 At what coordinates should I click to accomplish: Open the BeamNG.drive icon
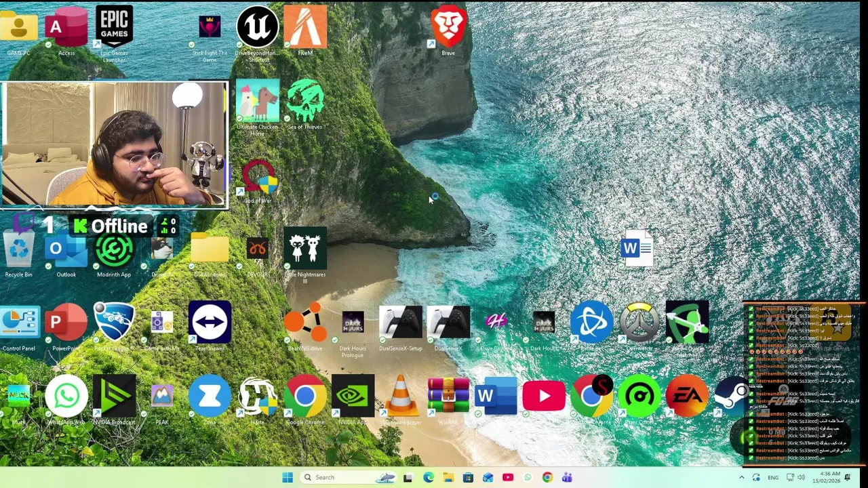click(x=305, y=323)
